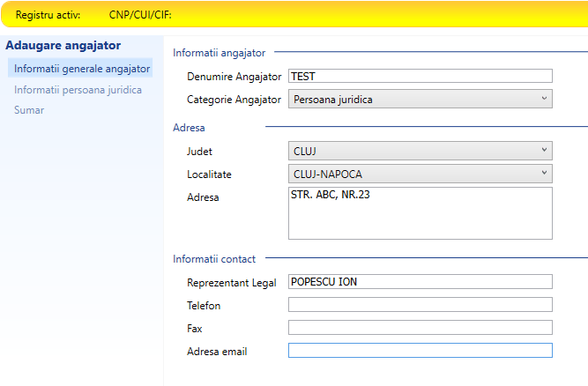Image resolution: width=588 pixels, height=386 pixels.
Task: Click the Adaugare angajator heading
Action: 63,45
